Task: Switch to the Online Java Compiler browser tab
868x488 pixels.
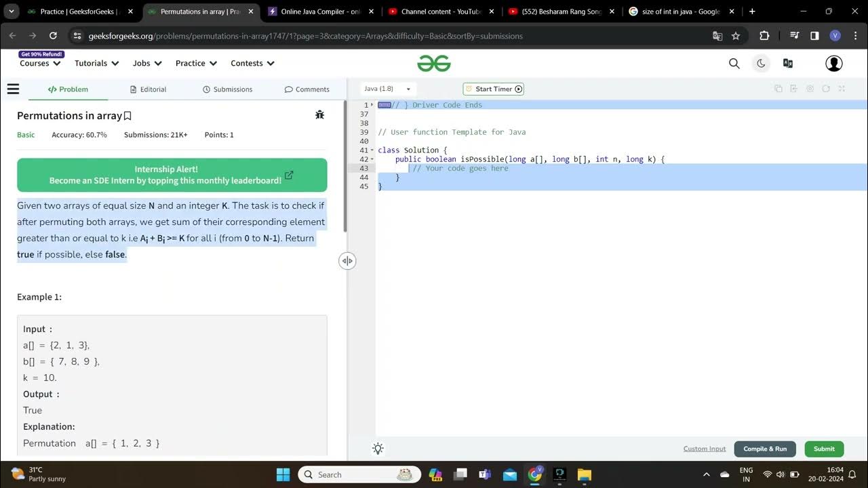Action: (x=322, y=12)
